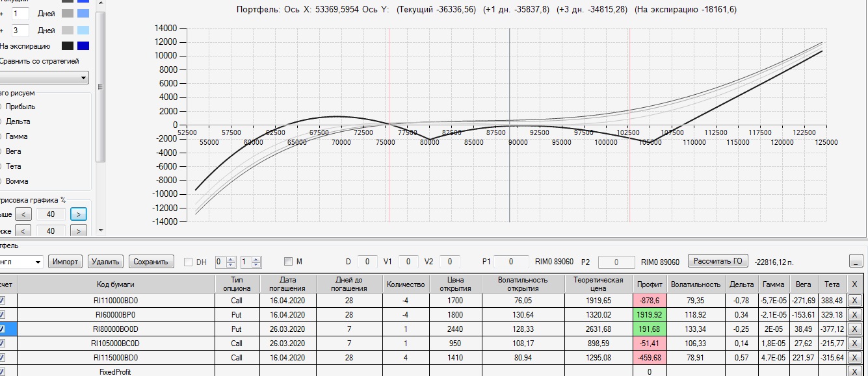Sort by Дата погашения column header
Image resolution: width=868 pixels, height=376 pixels.
[287, 284]
